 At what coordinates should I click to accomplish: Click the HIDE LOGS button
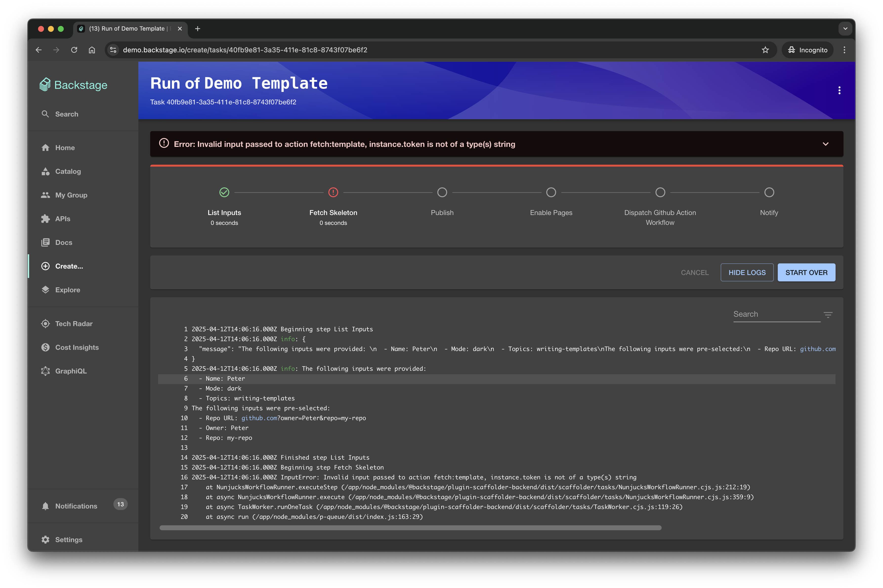tap(747, 273)
